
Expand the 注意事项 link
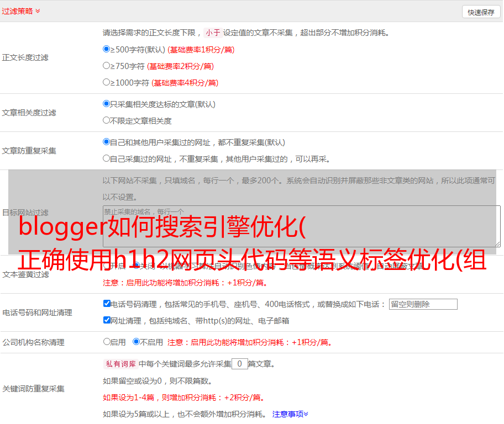coord(290,414)
